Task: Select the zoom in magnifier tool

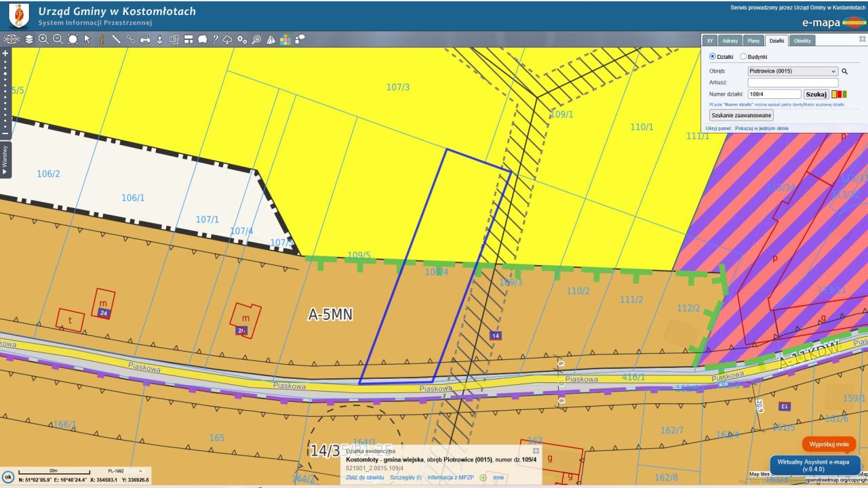Action: tap(43, 39)
